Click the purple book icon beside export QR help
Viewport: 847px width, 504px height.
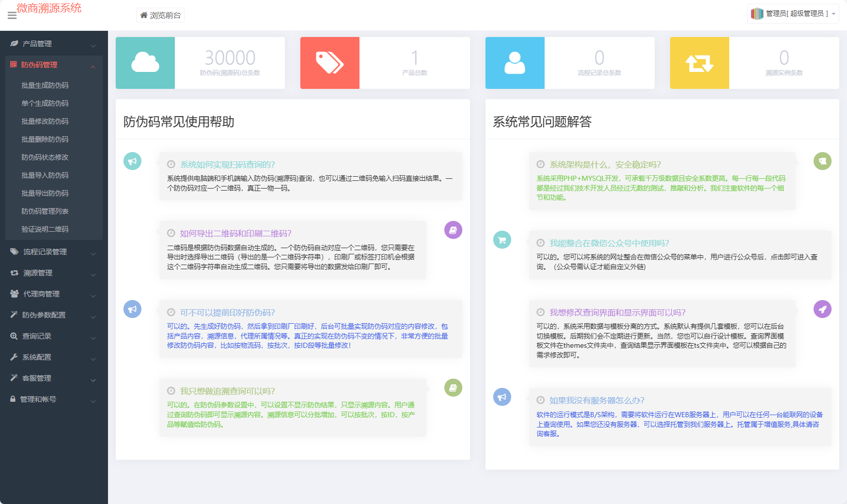pyautogui.click(x=453, y=230)
